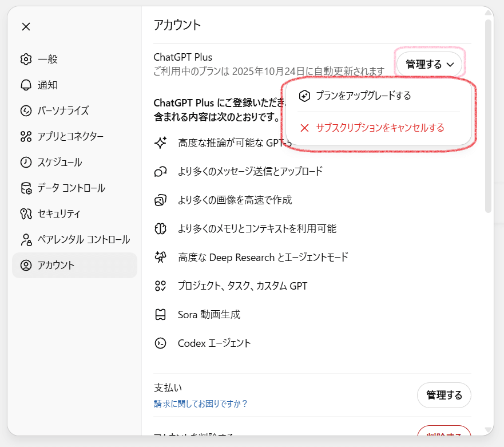Click the アプリとコネクター grid icon
504x447 pixels.
(26, 137)
